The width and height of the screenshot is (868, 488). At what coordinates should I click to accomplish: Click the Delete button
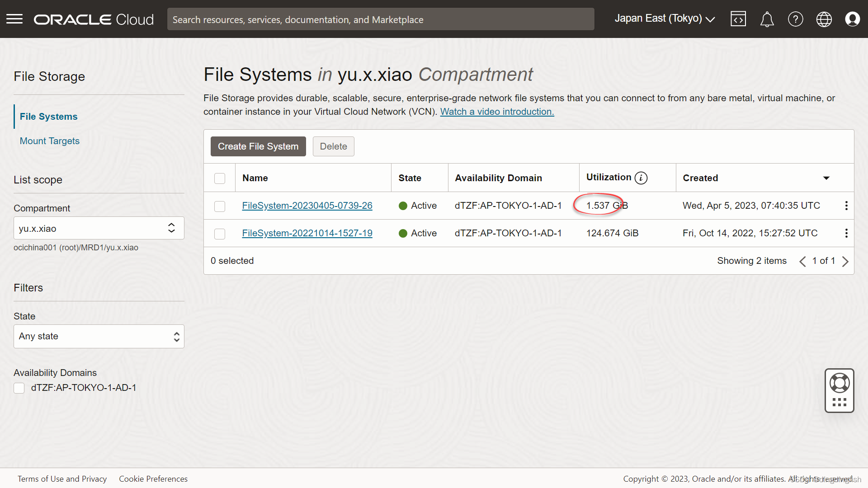coord(333,146)
